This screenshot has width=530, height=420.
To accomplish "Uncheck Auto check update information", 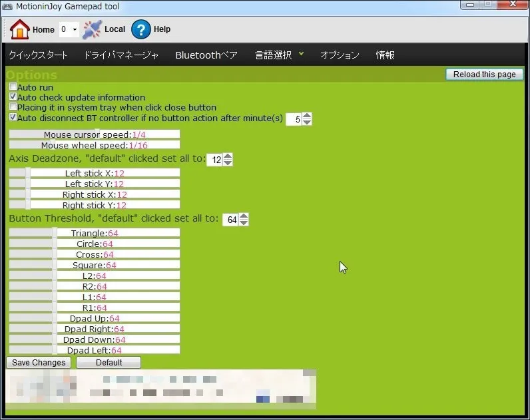I will [x=13, y=97].
